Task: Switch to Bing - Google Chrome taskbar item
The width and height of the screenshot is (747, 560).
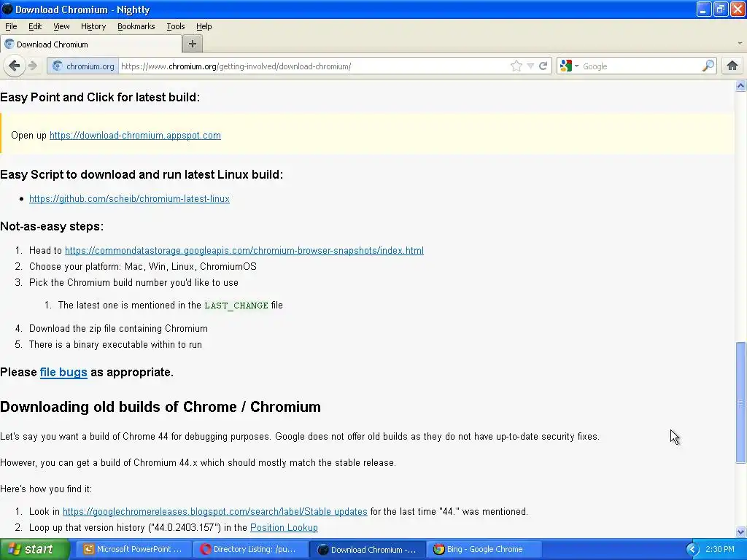Action: coord(483,549)
